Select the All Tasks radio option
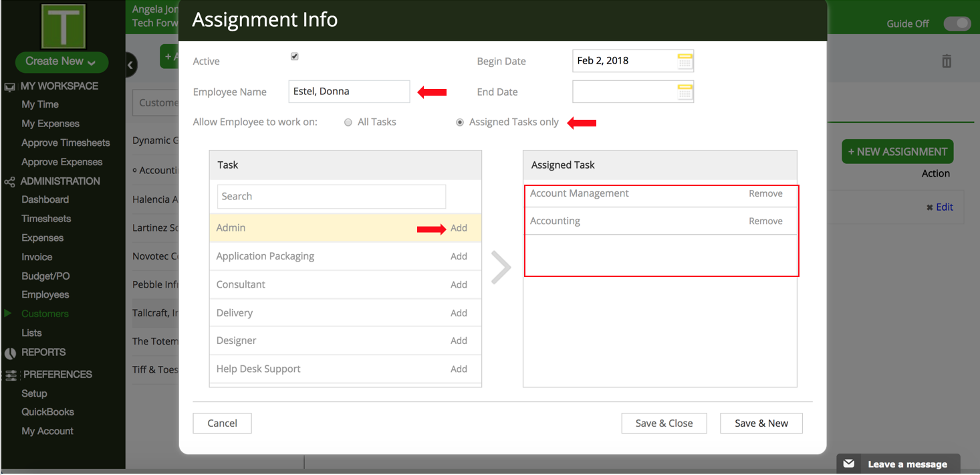The image size is (980, 475). [348, 122]
